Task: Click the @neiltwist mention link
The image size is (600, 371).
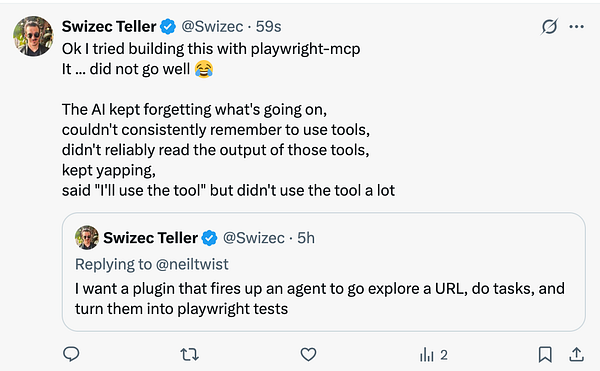Action: click(192, 264)
